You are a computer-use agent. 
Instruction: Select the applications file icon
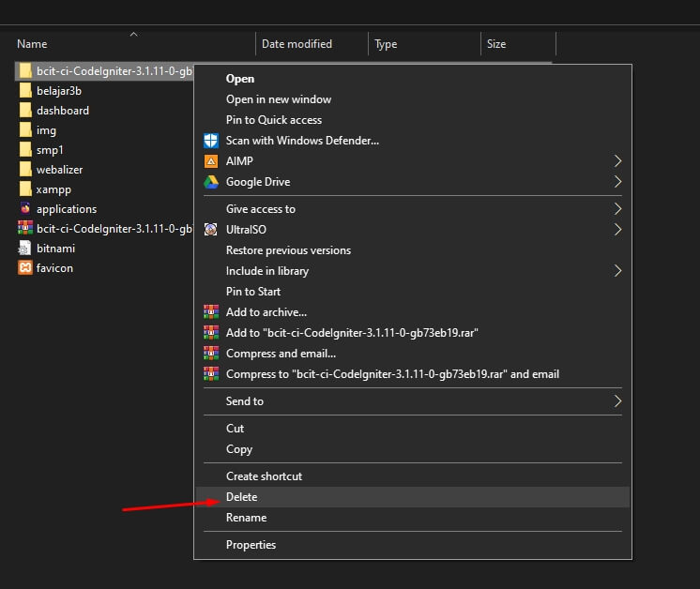point(25,209)
